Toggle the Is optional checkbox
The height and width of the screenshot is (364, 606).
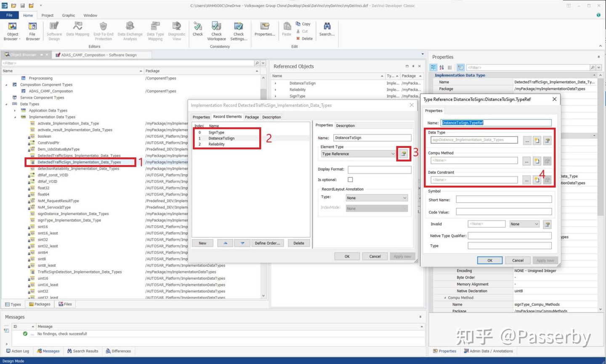coord(350,179)
